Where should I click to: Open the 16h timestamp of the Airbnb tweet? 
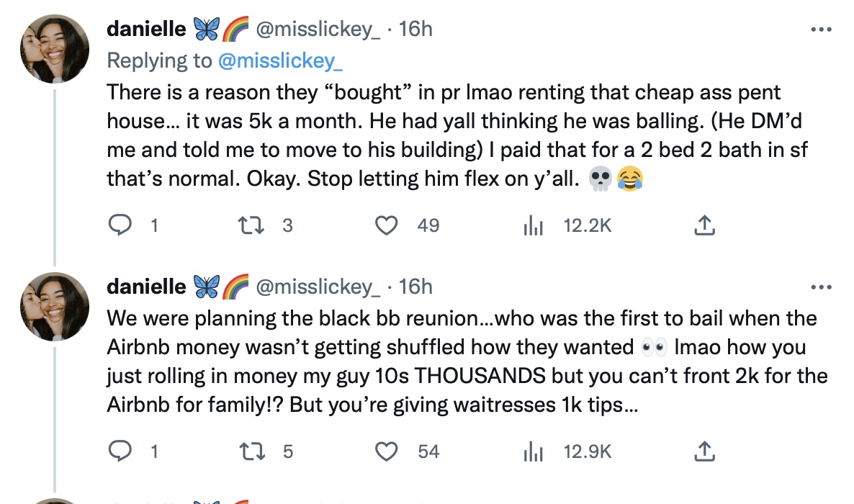[x=415, y=287]
